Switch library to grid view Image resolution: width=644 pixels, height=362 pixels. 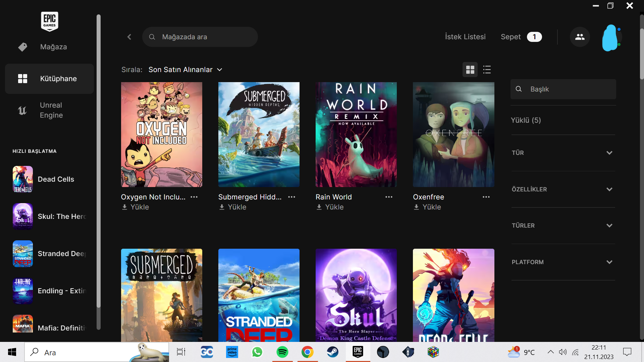point(470,70)
